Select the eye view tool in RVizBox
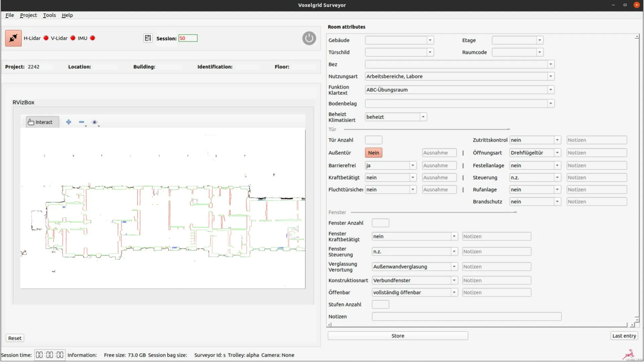Viewport: 644px width, 362px height. click(95, 122)
